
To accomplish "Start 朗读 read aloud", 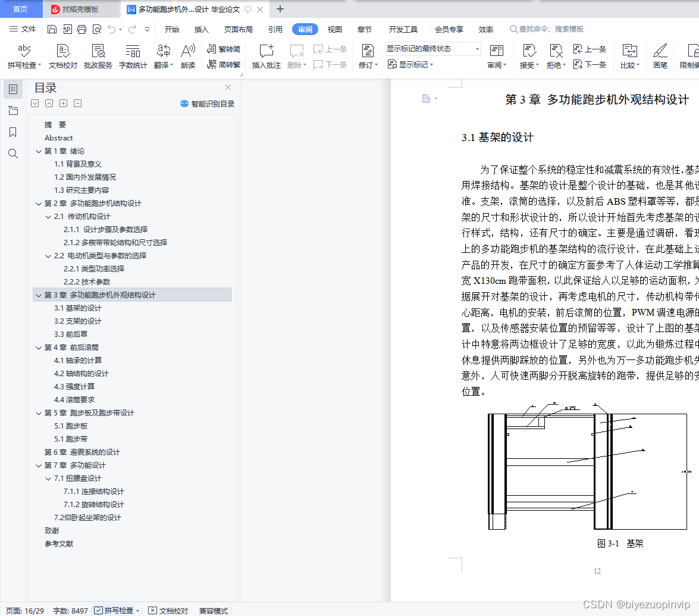I will [188, 56].
